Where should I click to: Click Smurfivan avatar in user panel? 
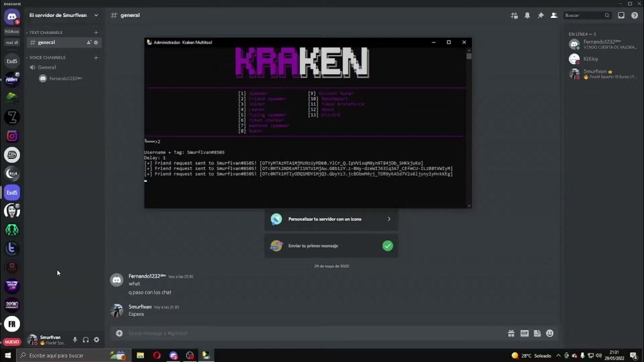pyautogui.click(x=32, y=340)
